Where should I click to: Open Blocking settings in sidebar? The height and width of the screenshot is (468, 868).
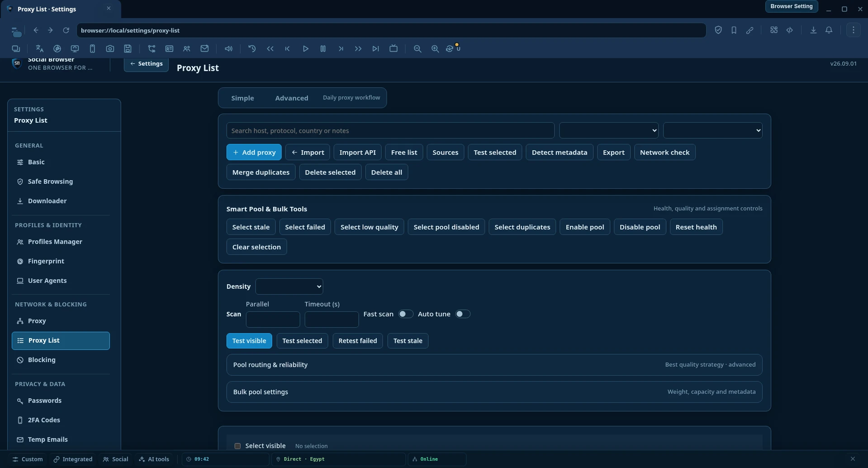pos(61,360)
